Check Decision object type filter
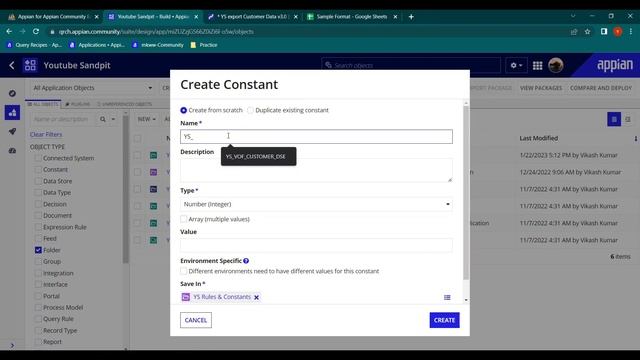 click(x=38, y=204)
